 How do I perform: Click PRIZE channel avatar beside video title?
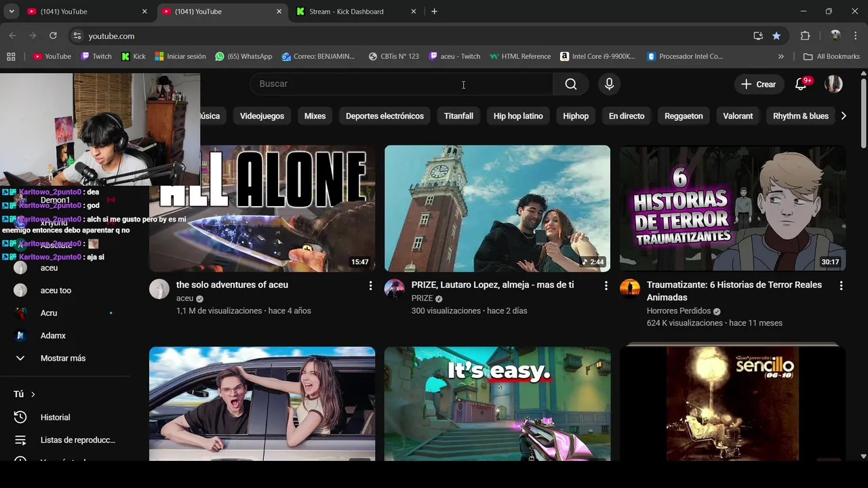click(395, 289)
